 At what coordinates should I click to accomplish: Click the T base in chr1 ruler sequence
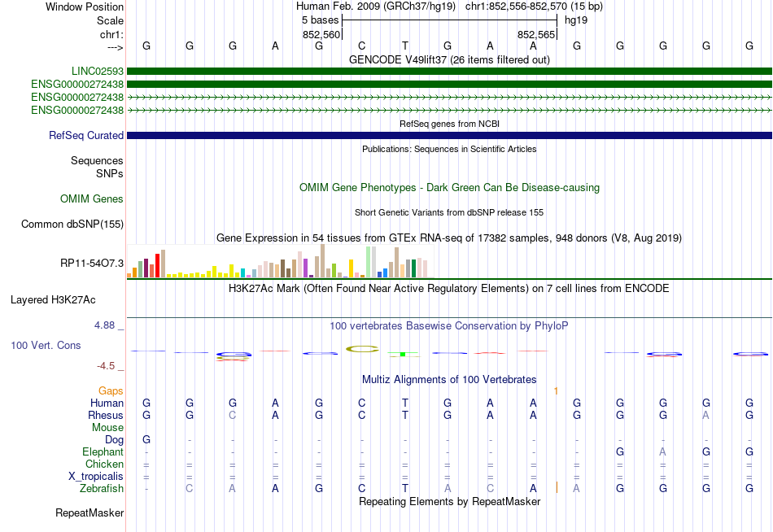(404, 46)
